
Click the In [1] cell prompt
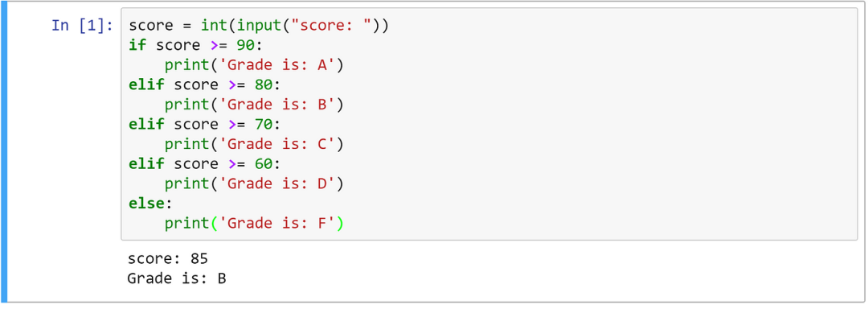coord(83,26)
